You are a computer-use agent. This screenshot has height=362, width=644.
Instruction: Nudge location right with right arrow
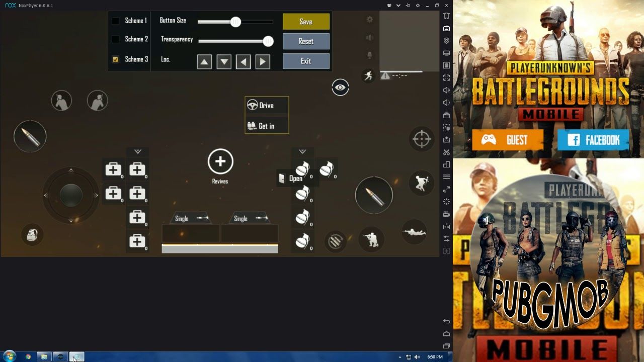[x=263, y=62]
